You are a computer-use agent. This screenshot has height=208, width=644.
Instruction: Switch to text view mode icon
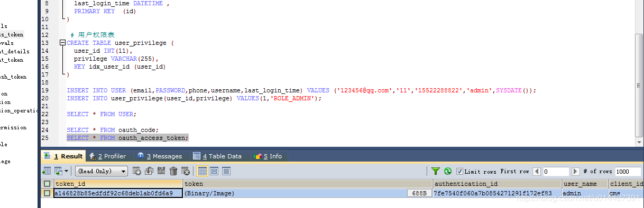(226, 171)
